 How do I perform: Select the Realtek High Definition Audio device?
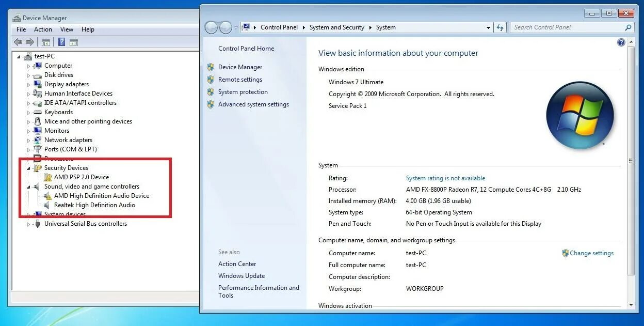[94, 205]
